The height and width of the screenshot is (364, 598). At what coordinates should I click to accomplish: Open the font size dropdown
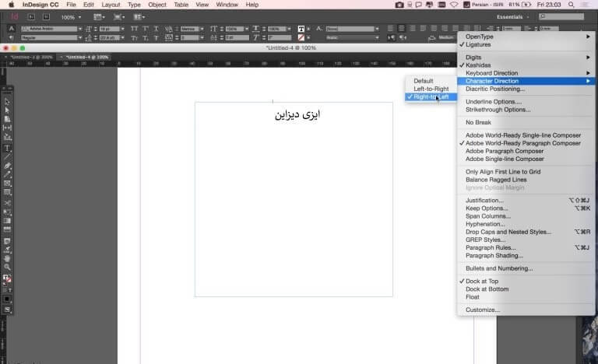tap(122, 29)
